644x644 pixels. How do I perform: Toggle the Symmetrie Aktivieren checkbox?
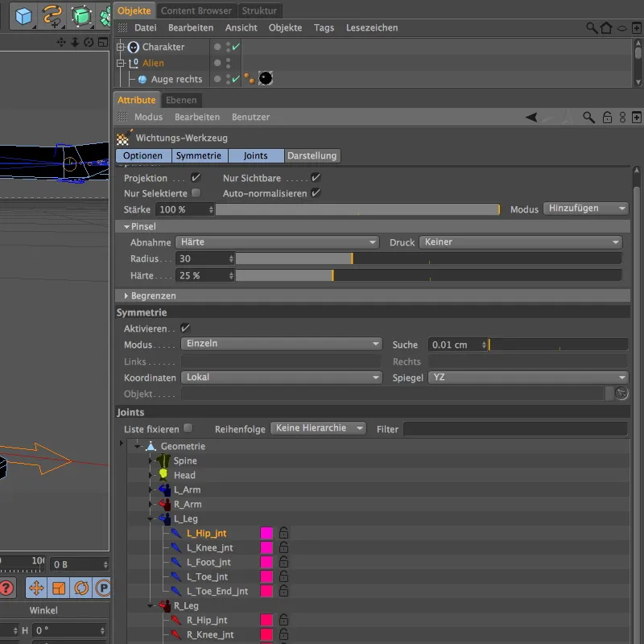[x=185, y=328]
